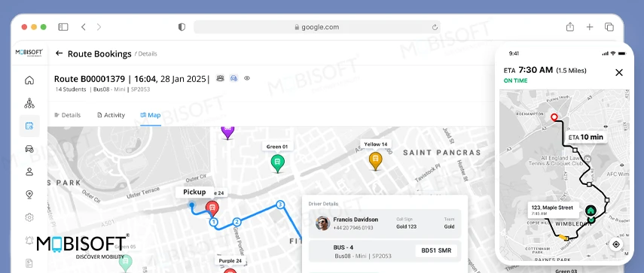Image resolution: width=644 pixels, height=273 pixels.
Task: Select route stop number 3
Action: [280, 204]
